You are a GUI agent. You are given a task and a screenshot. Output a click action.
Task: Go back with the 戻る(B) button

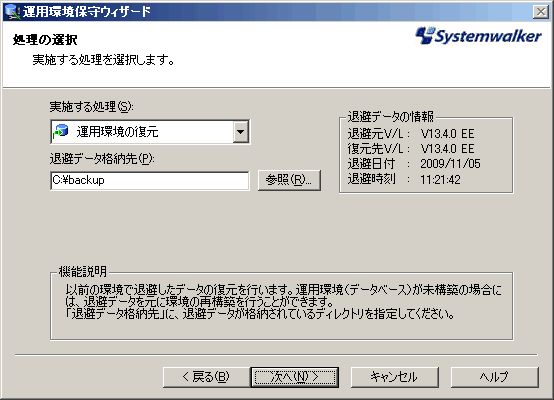(x=206, y=377)
